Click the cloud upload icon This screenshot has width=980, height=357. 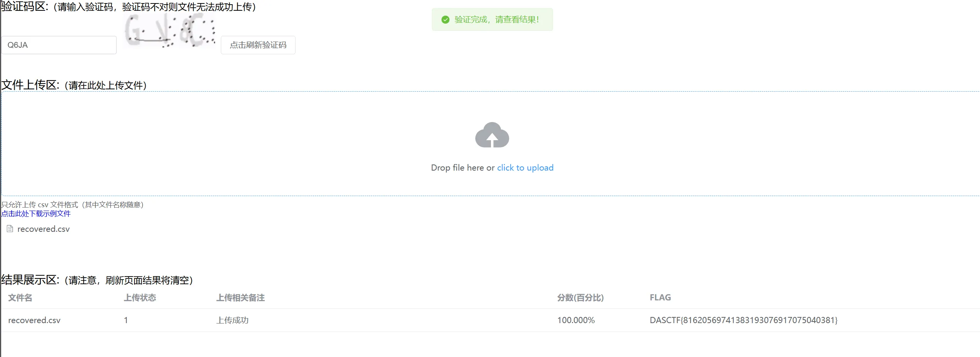pyautogui.click(x=492, y=135)
